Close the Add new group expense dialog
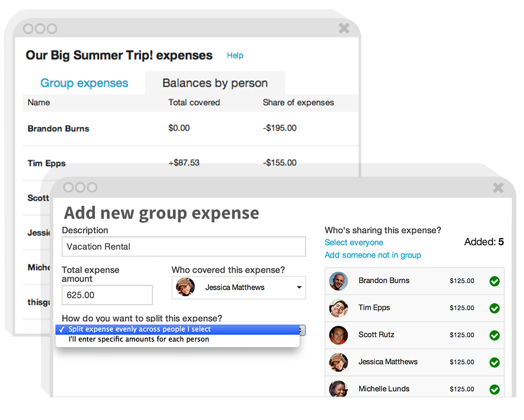Image resolution: width=524 pixels, height=420 pixels. tap(498, 187)
